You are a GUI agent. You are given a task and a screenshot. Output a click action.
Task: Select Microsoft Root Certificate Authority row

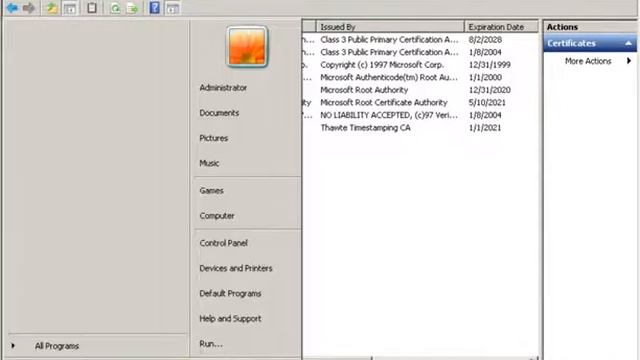(x=420, y=102)
